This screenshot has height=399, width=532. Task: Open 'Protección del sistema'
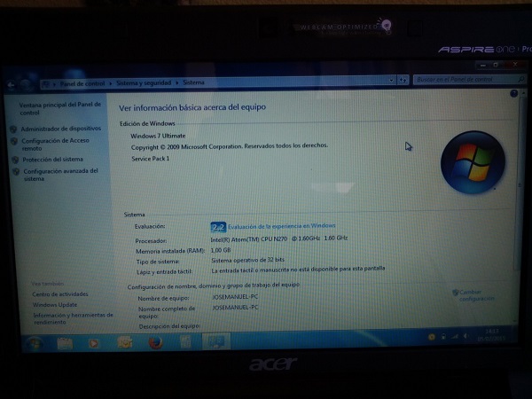point(53,159)
